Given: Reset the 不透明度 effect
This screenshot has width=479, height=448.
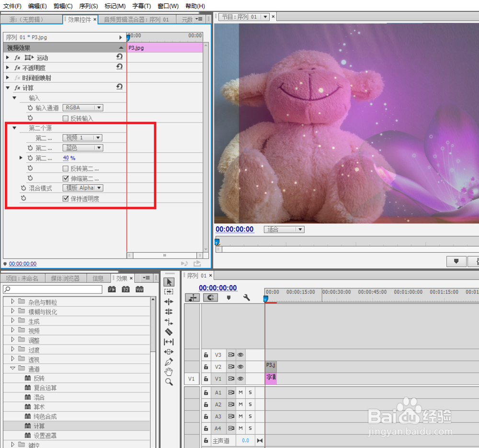Looking at the screenshot, I should coord(119,67).
